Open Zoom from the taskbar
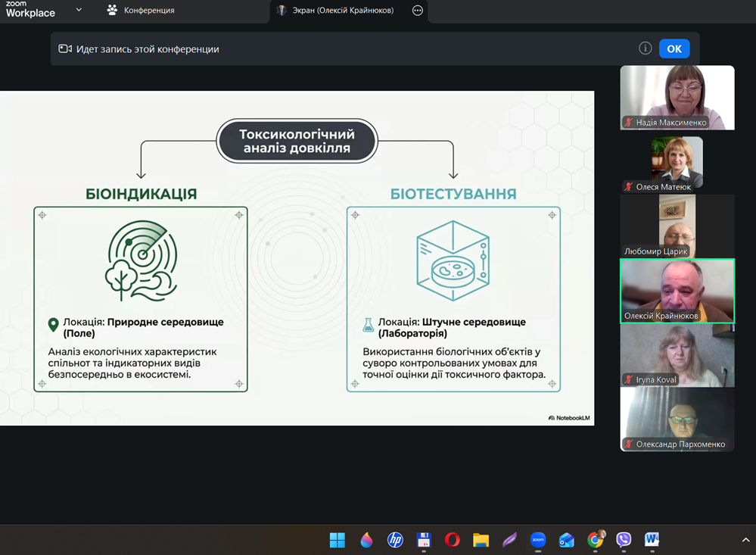Screen dimensions: 756x555 pyautogui.click(x=538, y=540)
